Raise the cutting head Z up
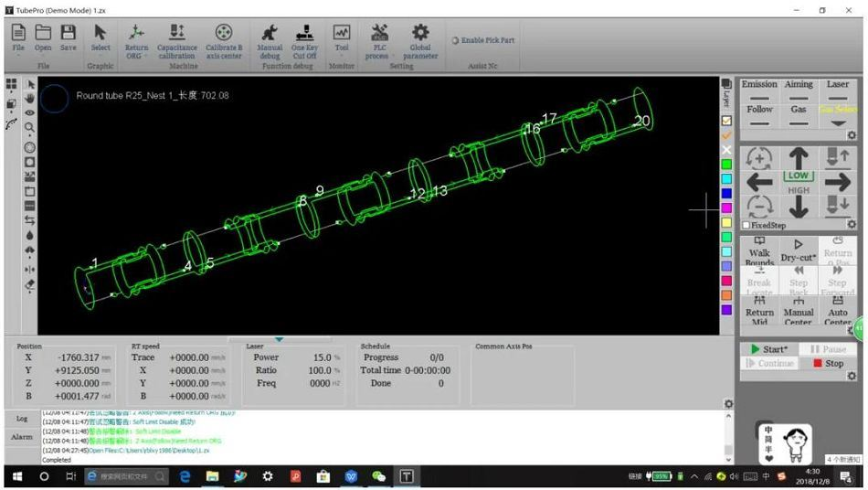Image resolution: width=868 pixels, height=490 pixels. pyautogui.click(x=838, y=158)
